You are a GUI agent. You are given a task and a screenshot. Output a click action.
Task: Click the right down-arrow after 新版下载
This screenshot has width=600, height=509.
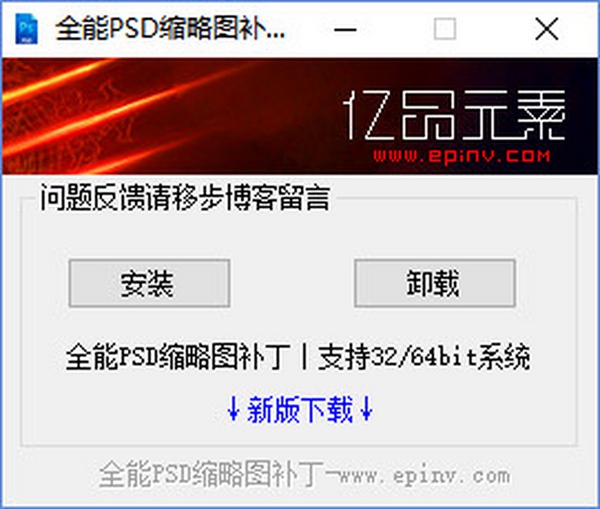[x=367, y=409]
